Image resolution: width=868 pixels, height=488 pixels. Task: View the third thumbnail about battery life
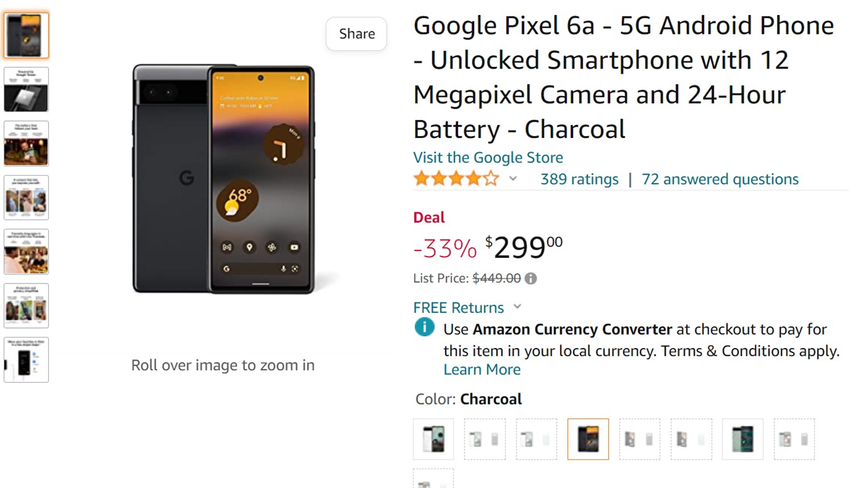coord(26,144)
